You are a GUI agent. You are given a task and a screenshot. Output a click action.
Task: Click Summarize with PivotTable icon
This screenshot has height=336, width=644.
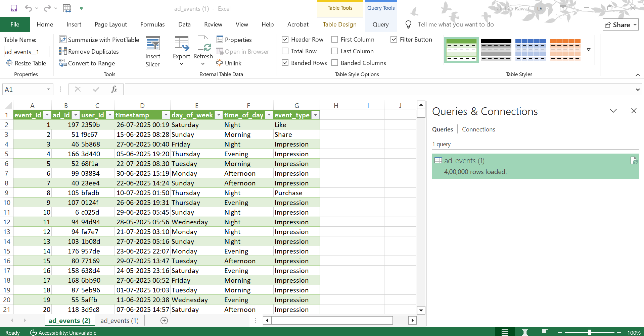(63, 40)
